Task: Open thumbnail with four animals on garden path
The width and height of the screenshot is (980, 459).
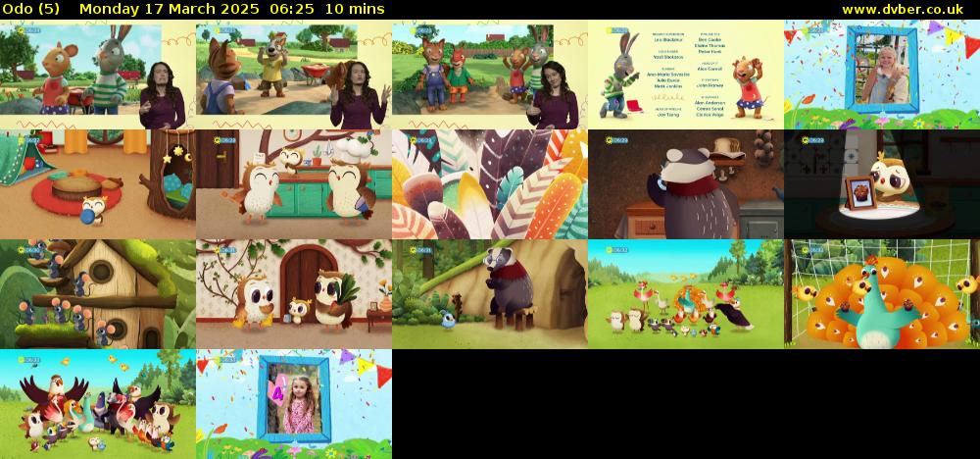Action: [490, 75]
